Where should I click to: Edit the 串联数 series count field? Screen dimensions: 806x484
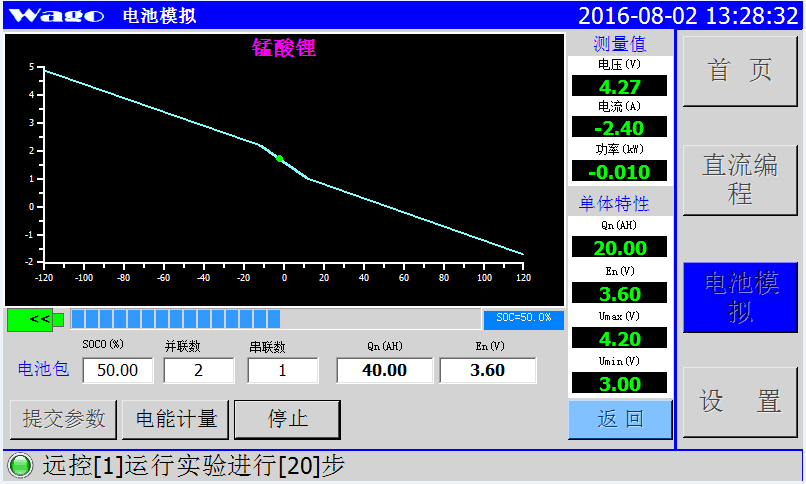[x=282, y=370]
